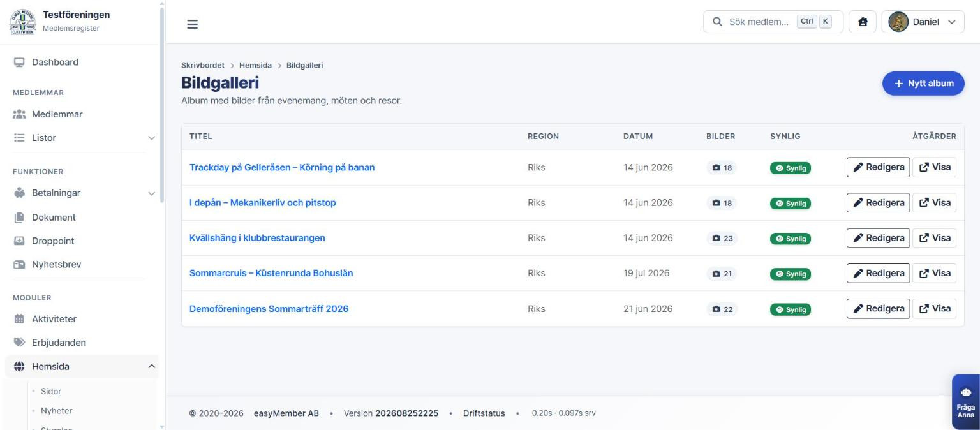Edit Demoföreningens Sommarträff 2026 album
Viewport: 980px width, 430px height.
(x=878, y=309)
